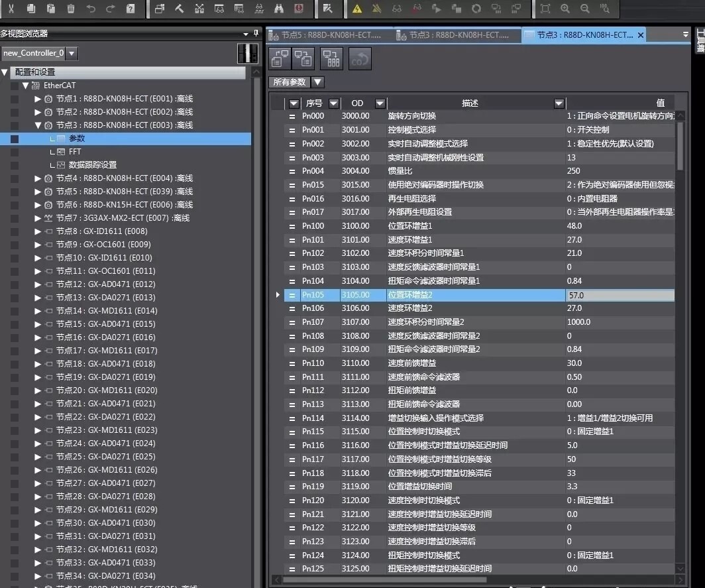705x588 pixels.
Task: Select the active 节点3 tab
Action: 585,35
